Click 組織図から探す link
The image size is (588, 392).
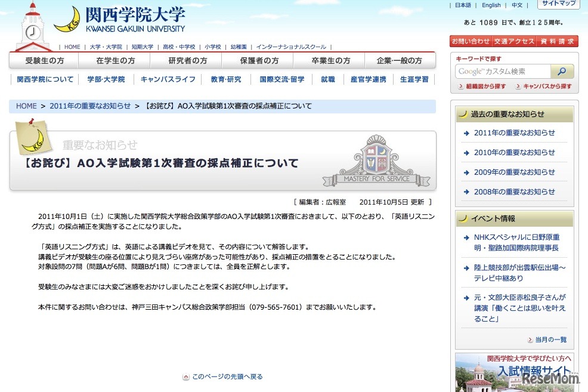point(485,87)
